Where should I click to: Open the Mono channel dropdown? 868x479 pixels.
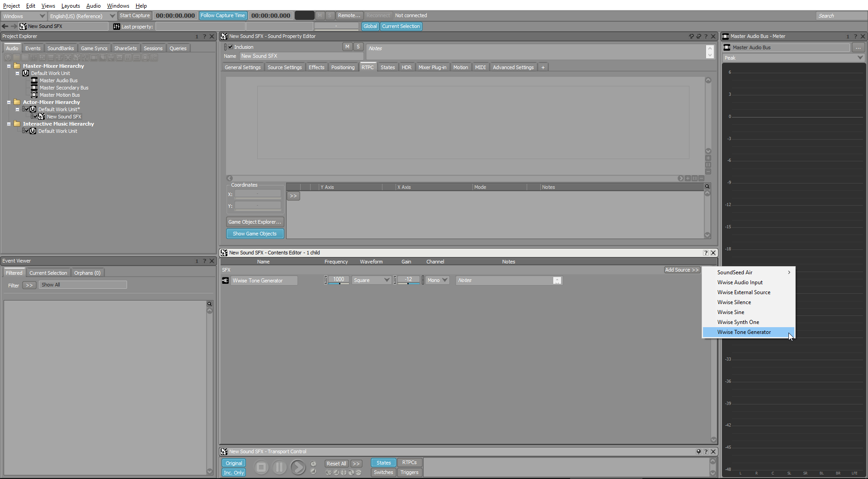tap(438, 280)
